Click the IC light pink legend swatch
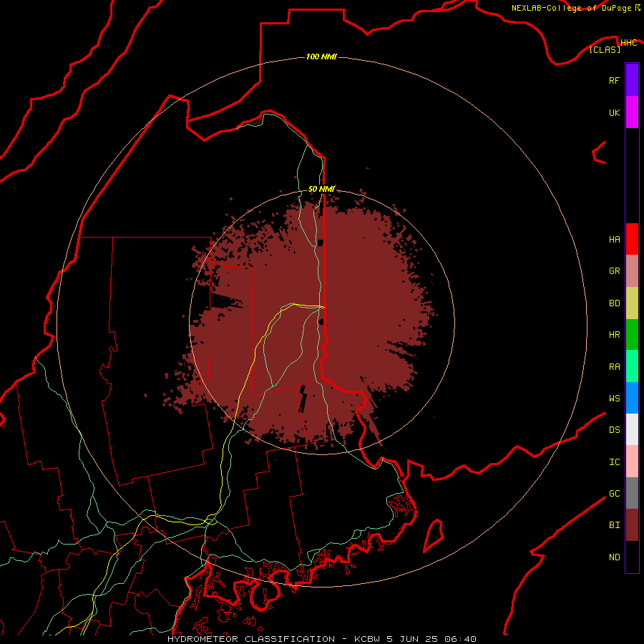This screenshot has height=644, width=644. click(632, 462)
